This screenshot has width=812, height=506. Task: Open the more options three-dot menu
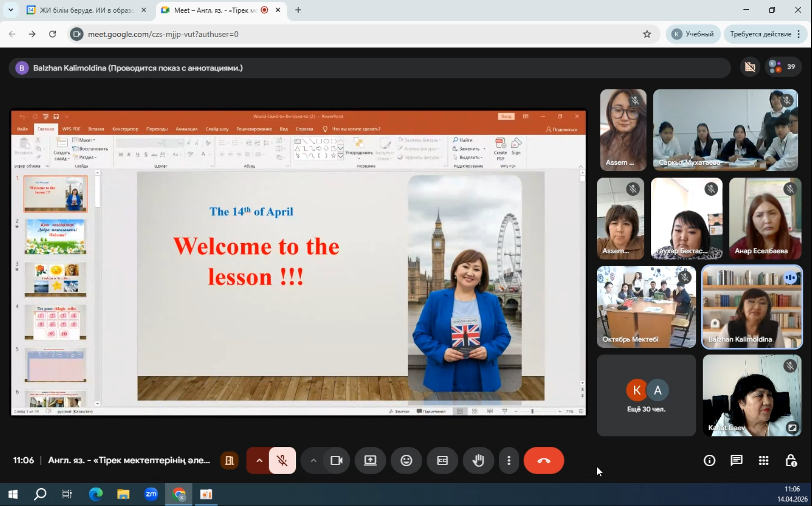509,460
